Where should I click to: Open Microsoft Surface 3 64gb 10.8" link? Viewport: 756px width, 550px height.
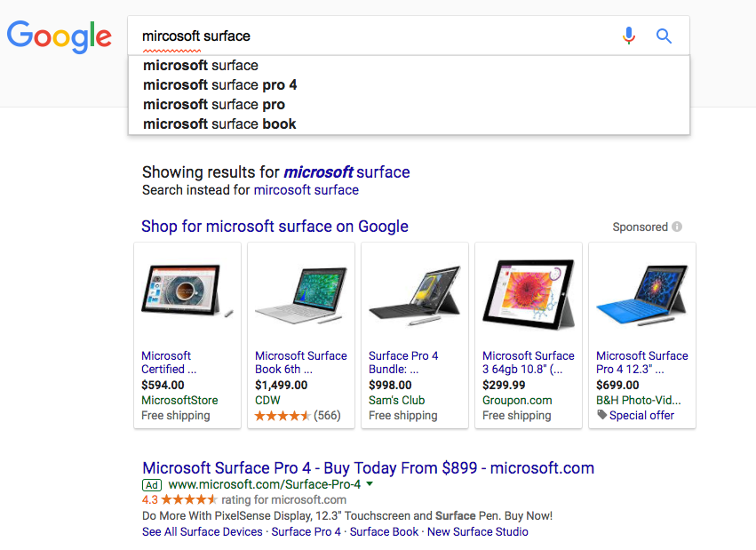pos(529,363)
